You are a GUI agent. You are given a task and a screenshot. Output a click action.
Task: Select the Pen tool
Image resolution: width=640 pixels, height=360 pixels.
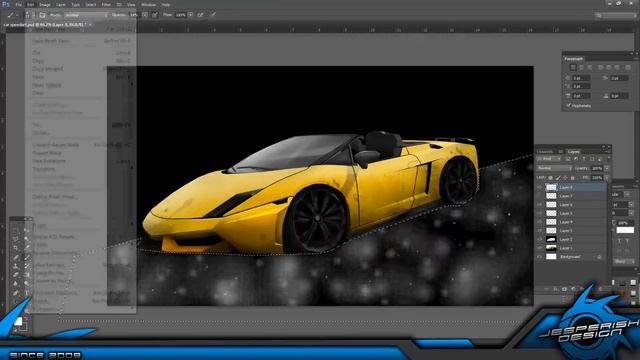(x=16, y=293)
